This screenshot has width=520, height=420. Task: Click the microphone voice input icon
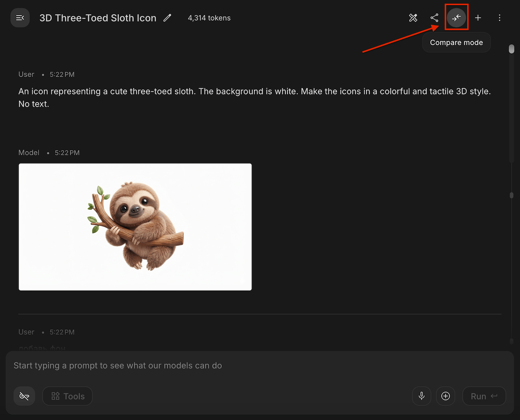pyautogui.click(x=422, y=396)
